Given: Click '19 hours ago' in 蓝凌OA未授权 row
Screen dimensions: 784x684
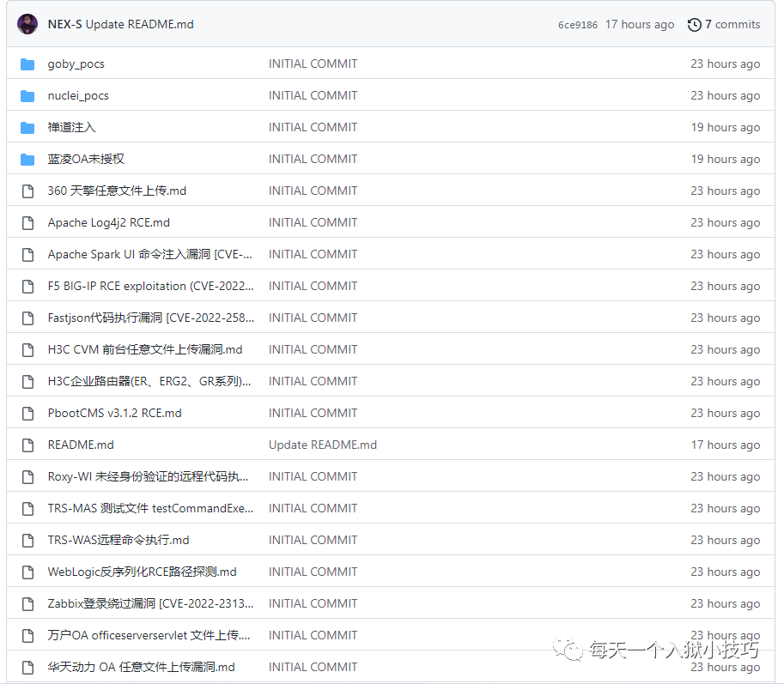Looking at the screenshot, I should tap(726, 159).
